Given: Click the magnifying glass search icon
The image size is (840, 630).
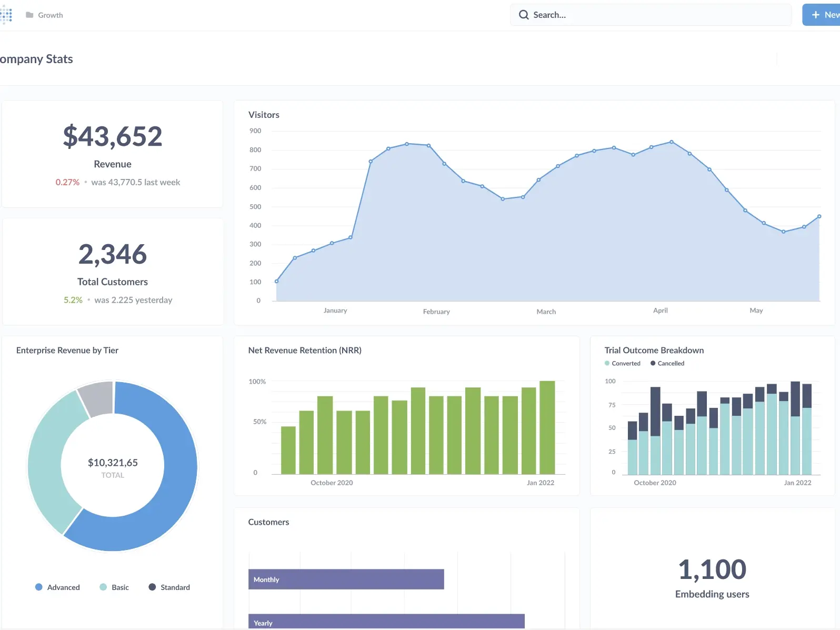Looking at the screenshot, I should coord(524,15).
